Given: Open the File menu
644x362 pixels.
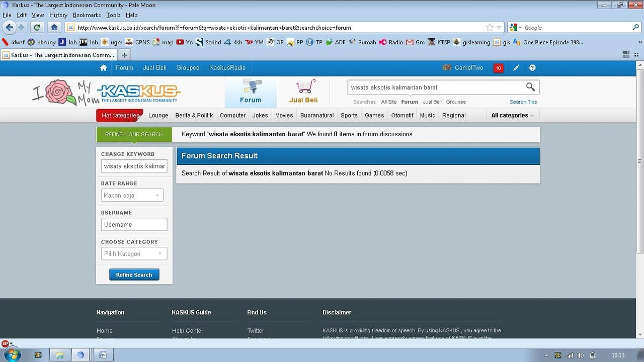Looking at the screenshot, I should 7,15.
